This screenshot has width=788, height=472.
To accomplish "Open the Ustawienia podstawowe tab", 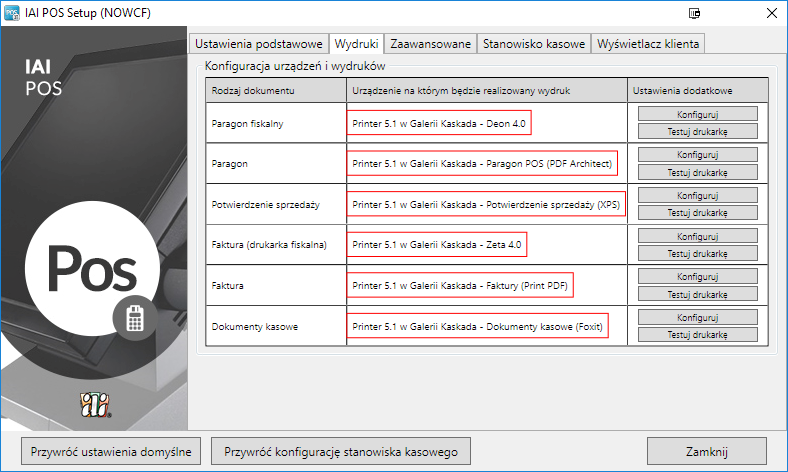I will click(259, 44).
